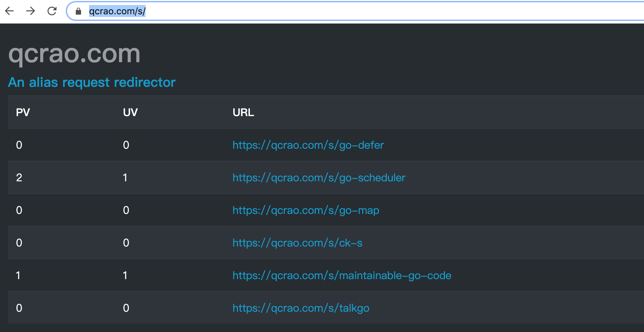Follow the go-map short link
This screenshot has height=332, width=644.
[306, 210]
